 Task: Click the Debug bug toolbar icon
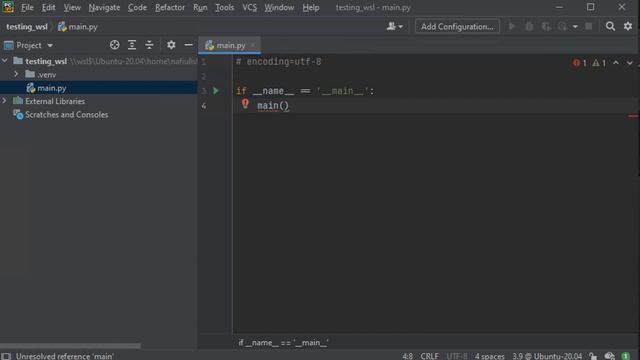coord(529,27)
